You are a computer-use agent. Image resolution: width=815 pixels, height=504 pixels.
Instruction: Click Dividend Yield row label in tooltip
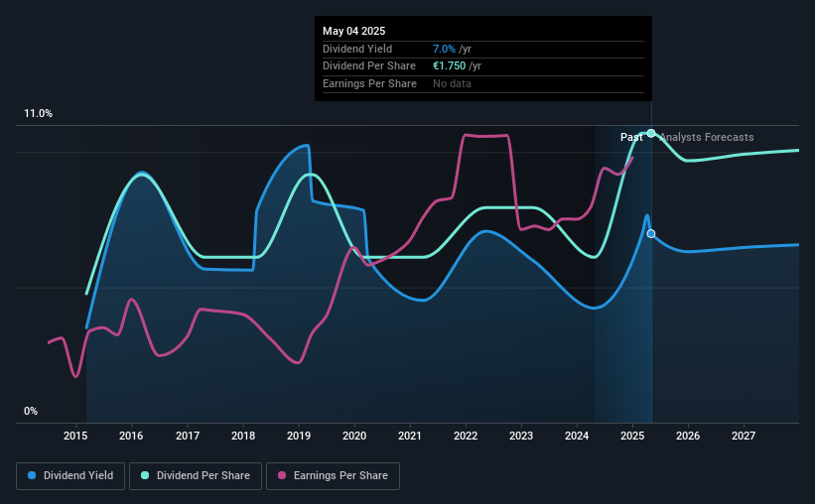tap(357, 49)
